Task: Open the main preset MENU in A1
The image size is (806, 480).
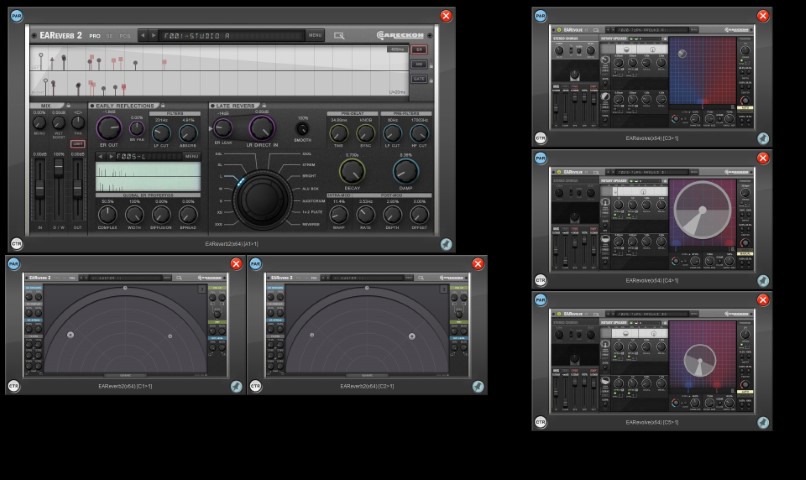Action: tap(315, 35)
